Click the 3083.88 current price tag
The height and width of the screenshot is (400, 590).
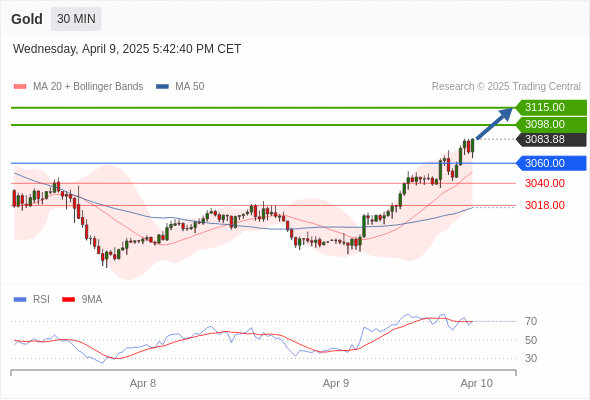tap(551, 140)
